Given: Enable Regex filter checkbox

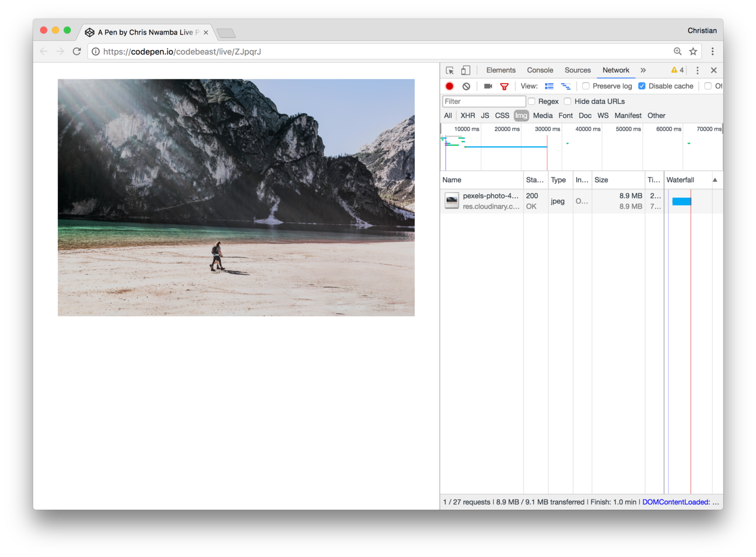Looking at the screenshot, I should coord(531,101).
